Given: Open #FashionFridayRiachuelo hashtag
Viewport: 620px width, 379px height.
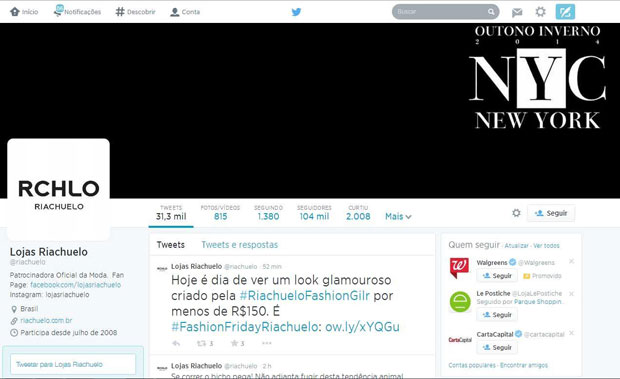Looking at the screenshot, I should [x=244, y=327].
